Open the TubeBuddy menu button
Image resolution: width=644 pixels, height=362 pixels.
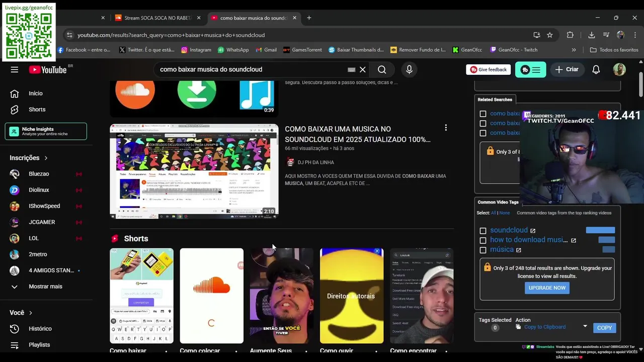click(x=530, y=69)
